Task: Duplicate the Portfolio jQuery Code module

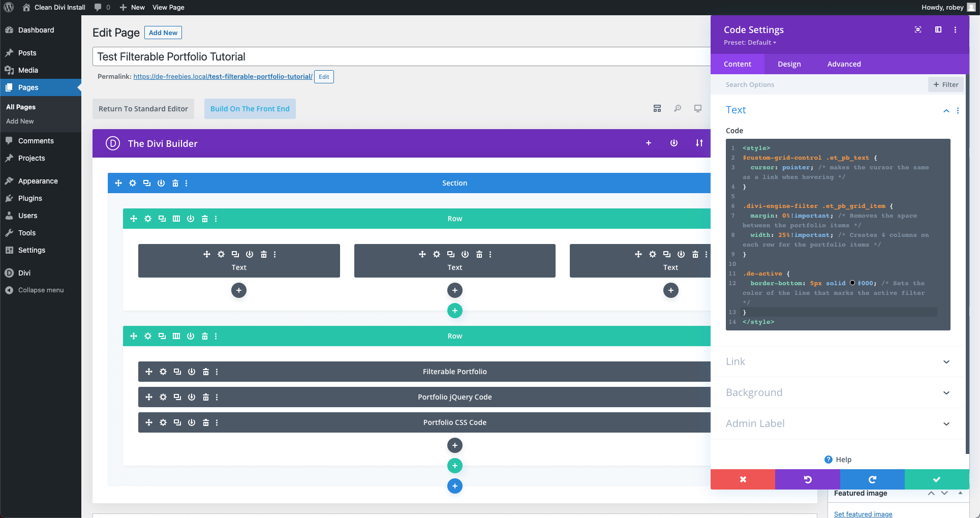Action: pos(177,397)
